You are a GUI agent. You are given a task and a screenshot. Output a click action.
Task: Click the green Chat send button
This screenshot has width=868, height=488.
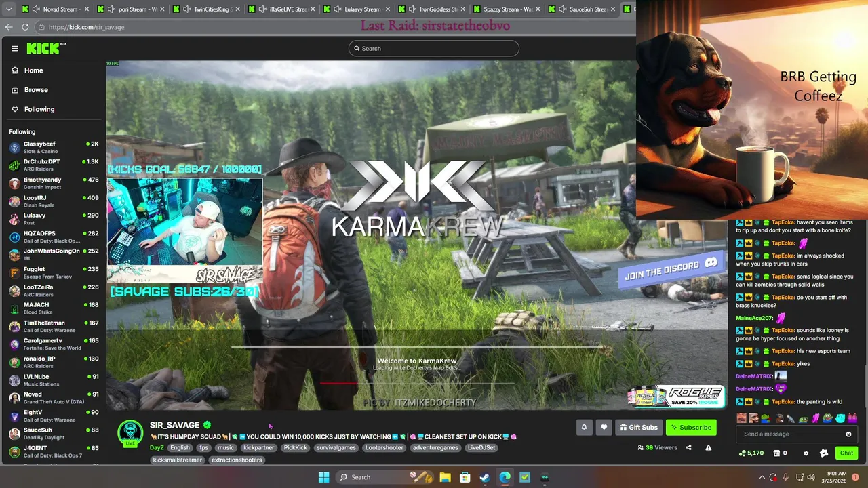846,453
